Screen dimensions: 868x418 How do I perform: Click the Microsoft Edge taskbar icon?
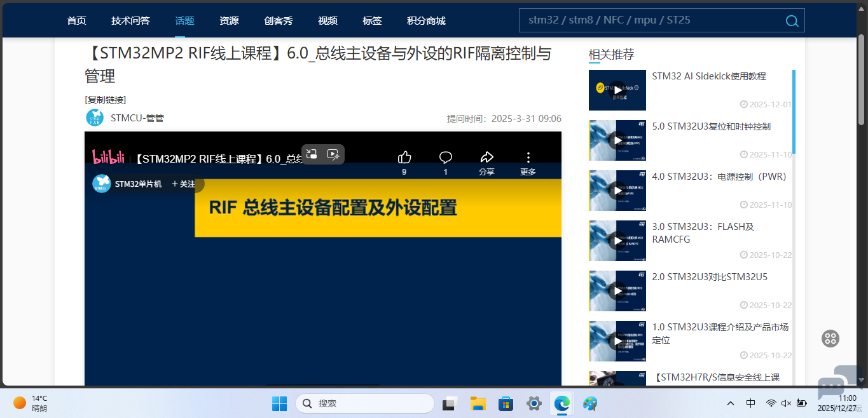[562, 403]
